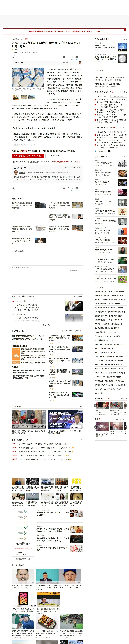
Task: Open related news 「チーム内の意思決定は口頭で」 article
Action: (59, 206)
